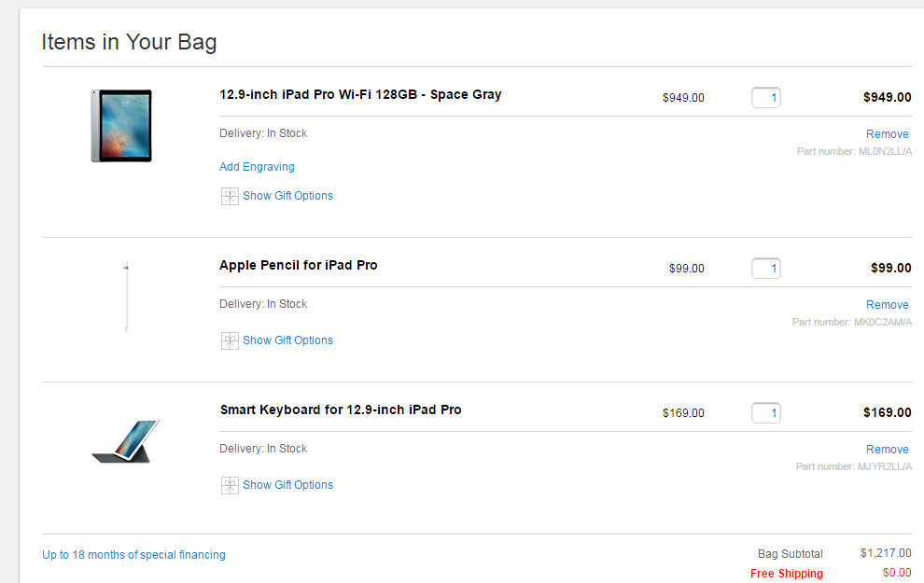Edit quantity field for Smart Keyboard
The width and height of the screenshot is (924, 583).
tap(766, 412)
